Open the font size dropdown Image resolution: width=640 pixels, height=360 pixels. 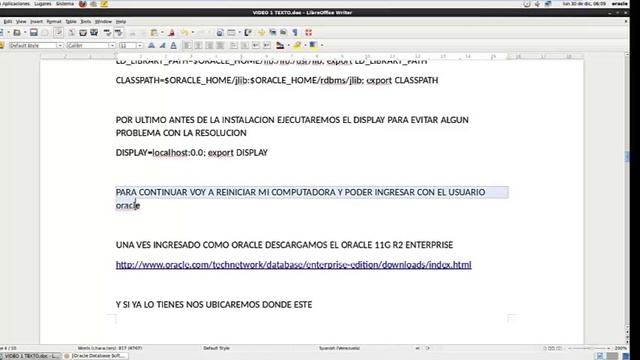[x=140, y=46]
